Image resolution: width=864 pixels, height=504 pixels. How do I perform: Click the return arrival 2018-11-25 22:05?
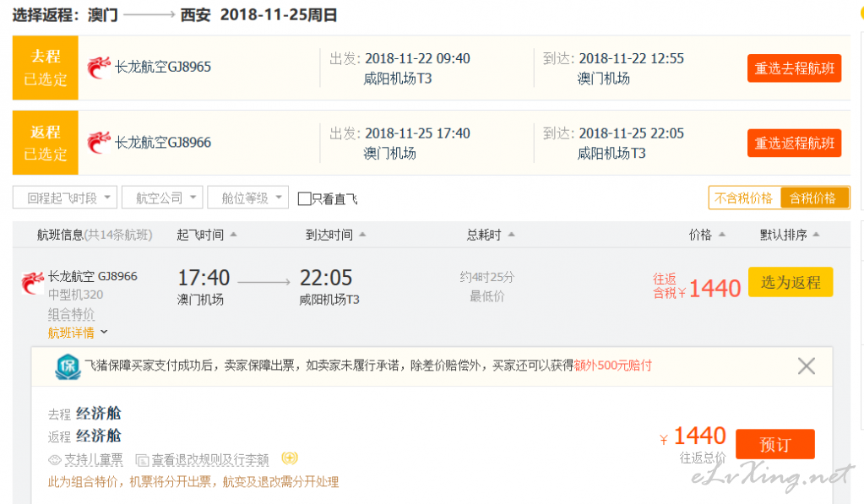coord(631,133)
